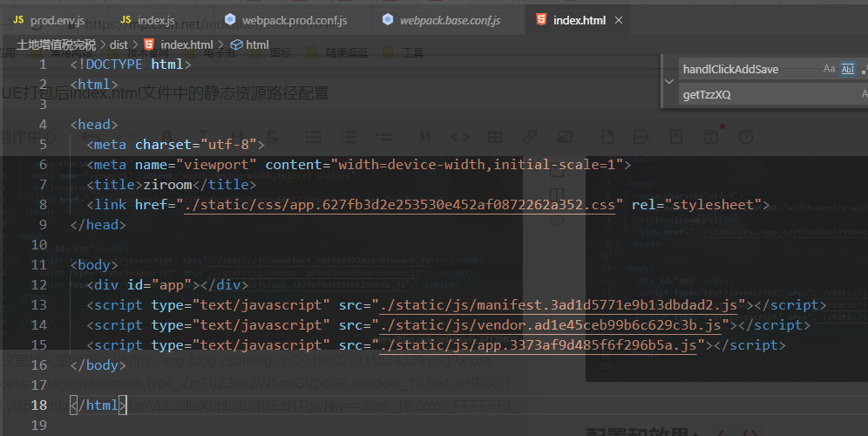This screenshot has width=868, height=436.
Task: Open the webpack.prod.conf.js tab
Action: point(293,21)
